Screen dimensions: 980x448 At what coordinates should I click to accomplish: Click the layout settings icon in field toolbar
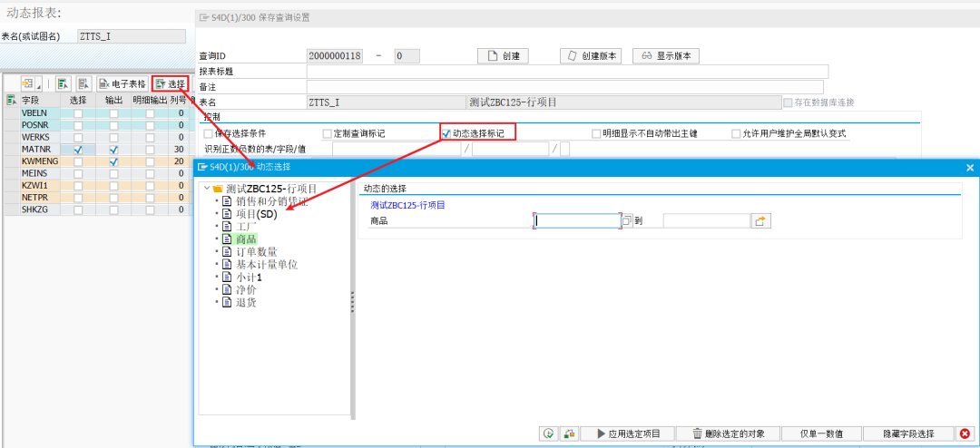pos(29,83)
